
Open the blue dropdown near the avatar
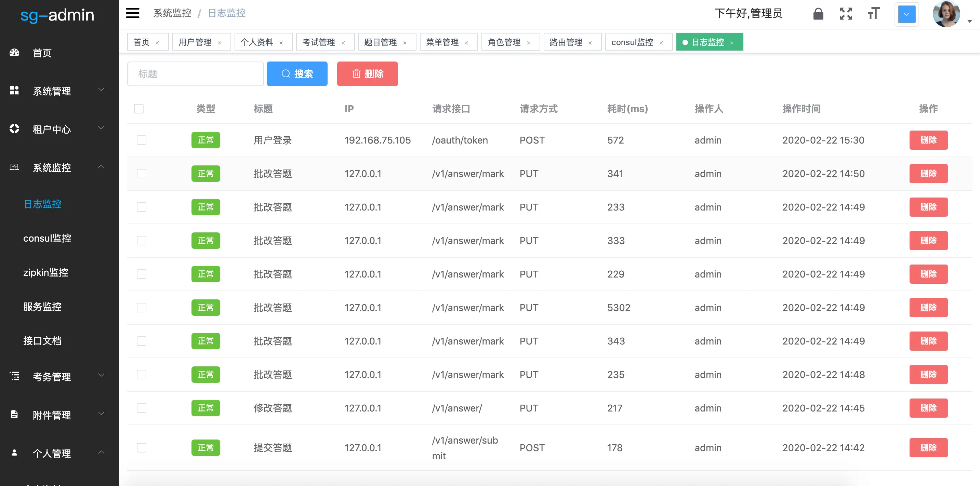tap(906, 14)
